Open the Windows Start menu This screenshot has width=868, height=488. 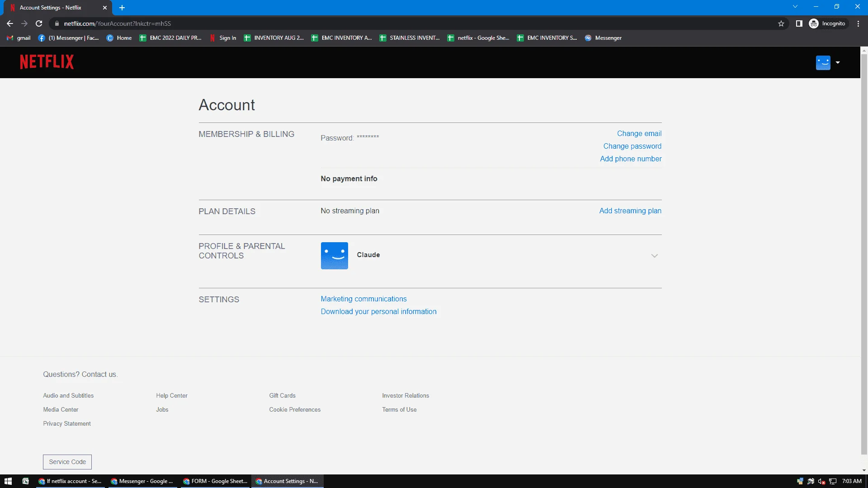tap(8, 481)
